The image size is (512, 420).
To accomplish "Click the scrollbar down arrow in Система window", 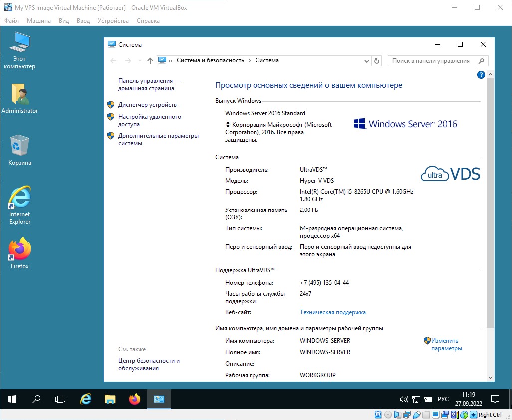I will click(x=490, y=377).
